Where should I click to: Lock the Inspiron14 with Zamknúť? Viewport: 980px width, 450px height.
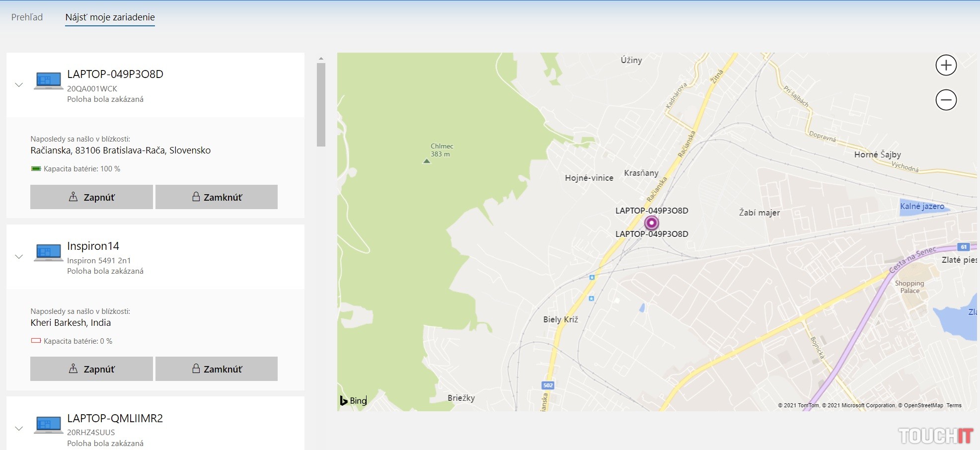[217, 369]
